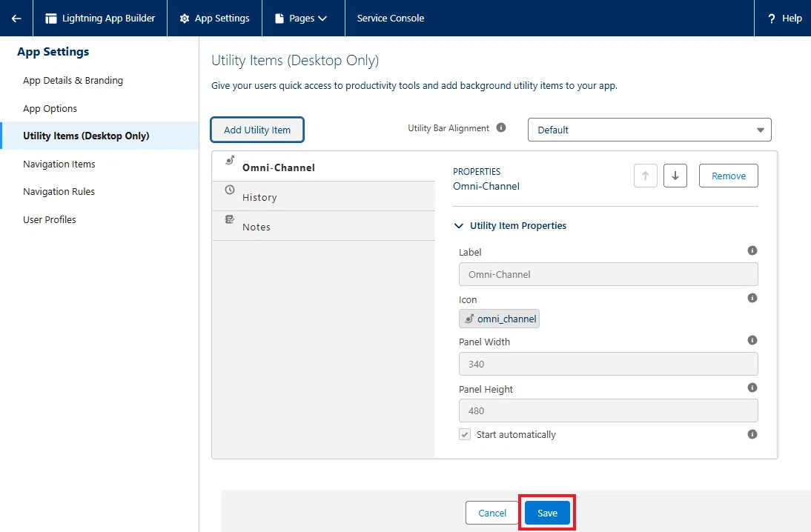Select Omni-Channel utility item
This screenshot has height=532, width=811.
click(324, 167)
